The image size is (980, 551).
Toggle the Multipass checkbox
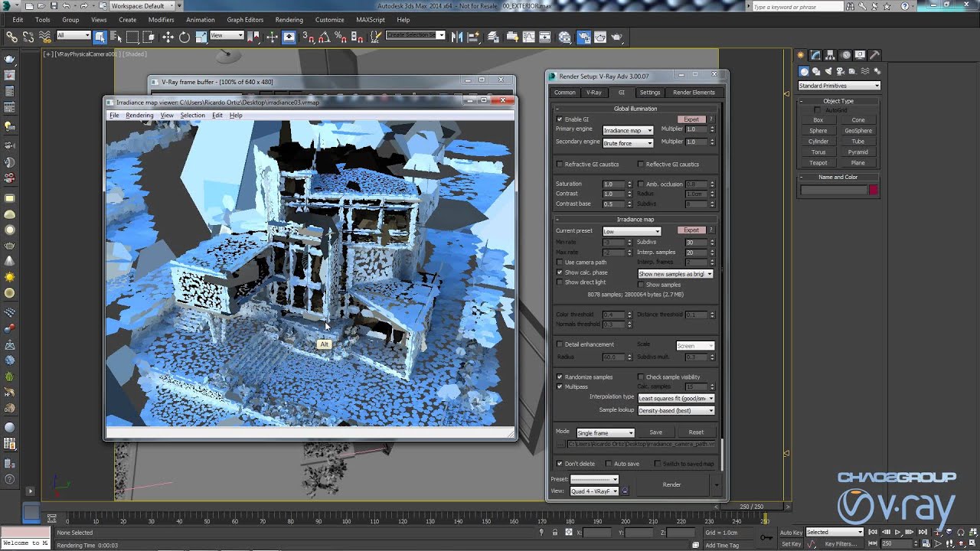click(559, 386)
